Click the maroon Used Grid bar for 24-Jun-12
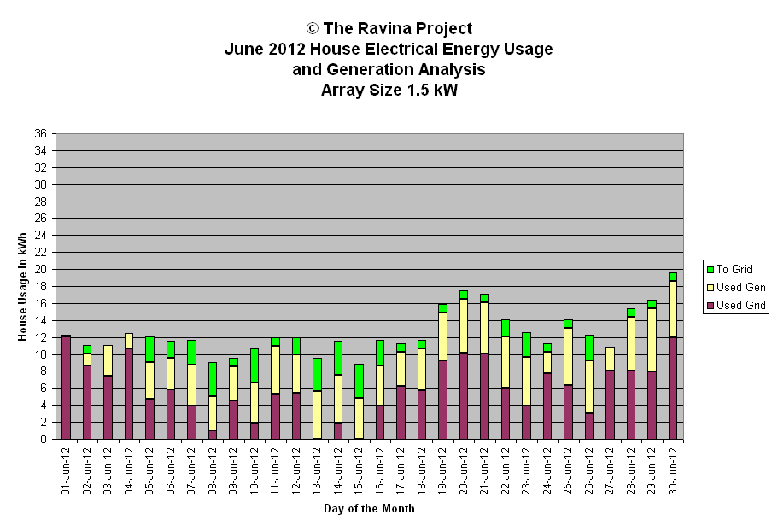This screenshot has width=778, height=532. pyautogui.click(x=547, y=406)
